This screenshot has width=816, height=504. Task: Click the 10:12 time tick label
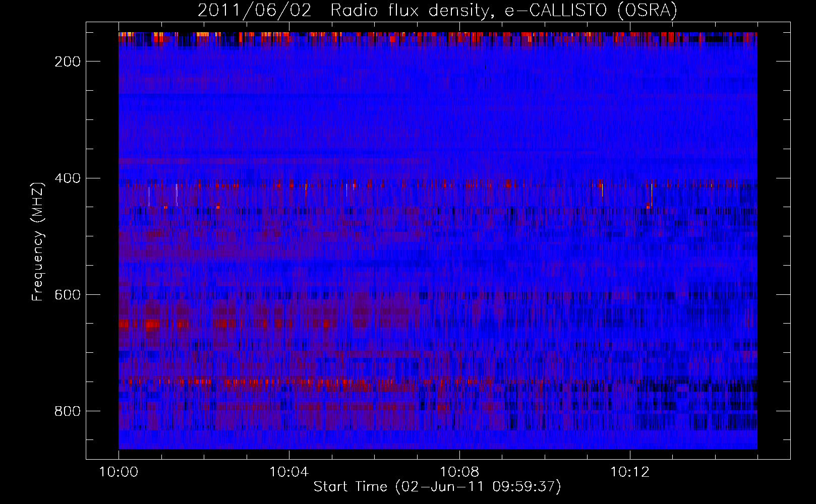point(630,472)
